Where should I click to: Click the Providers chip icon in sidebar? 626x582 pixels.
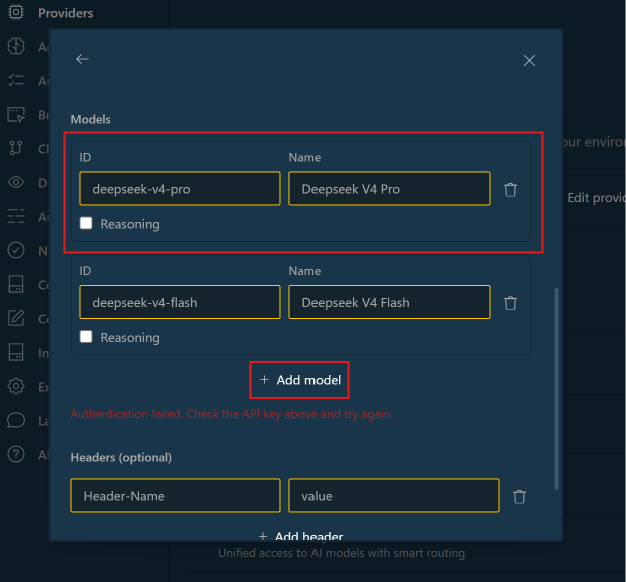coord(16,12)
